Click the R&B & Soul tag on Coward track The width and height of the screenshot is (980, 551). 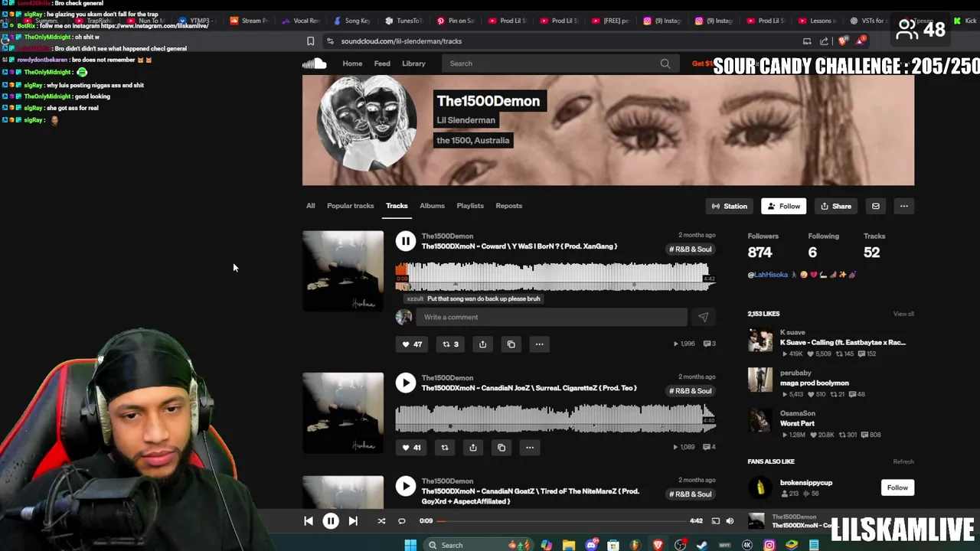point(691,249)
